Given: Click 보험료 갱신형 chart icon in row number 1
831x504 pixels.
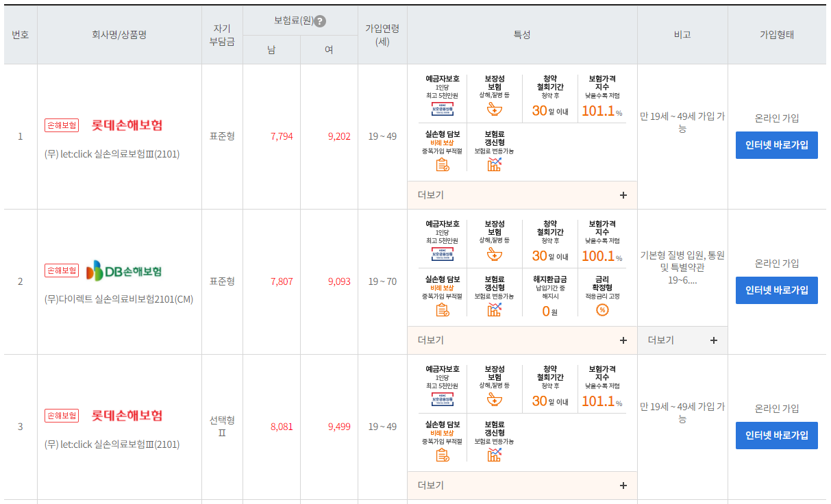Looking at the screenshot, I should [x=494, y=164].
